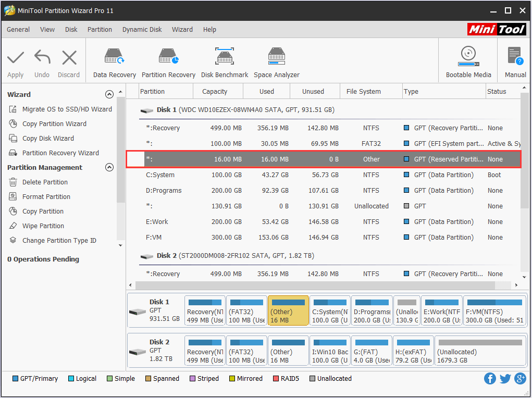Select the Disk 1 header row in list
532x398 pixels.
coord(324,110)
